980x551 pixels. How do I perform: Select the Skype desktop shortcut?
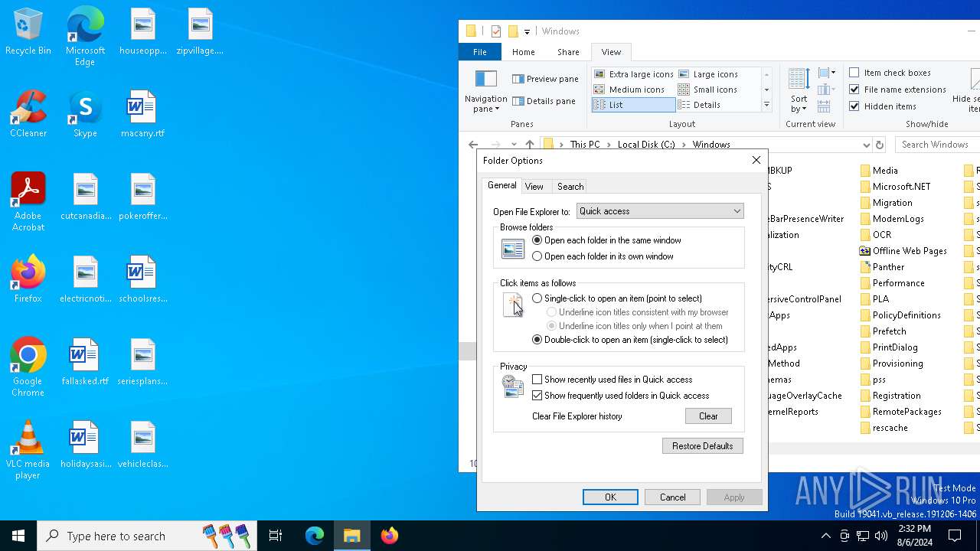pos(85,114)
